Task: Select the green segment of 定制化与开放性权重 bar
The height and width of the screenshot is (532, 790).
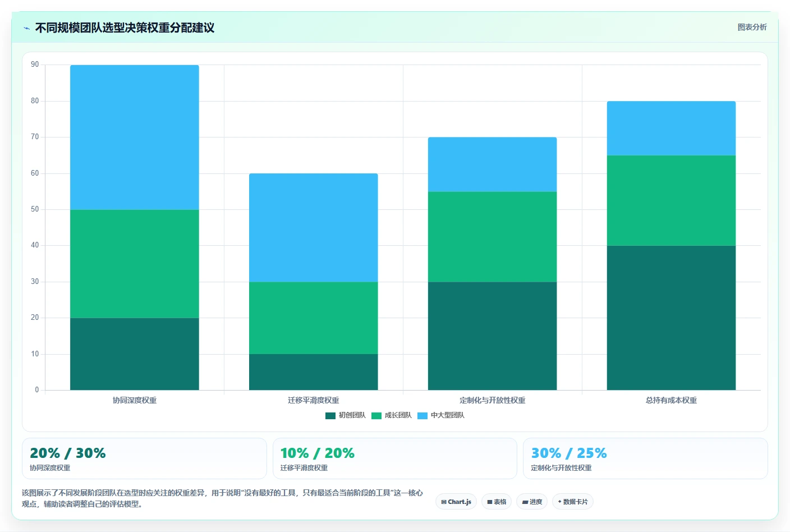Action: pos(493,237)
